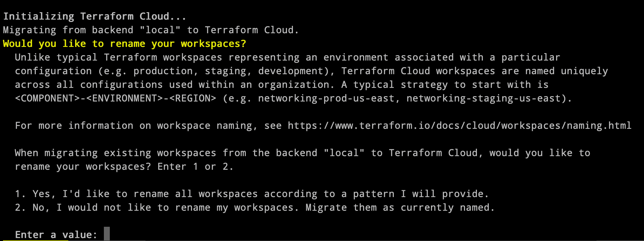The height and width of the screenshot is (241, 644).
Task: Click the word "production" in the configuration examples
Action: point(163,71)
